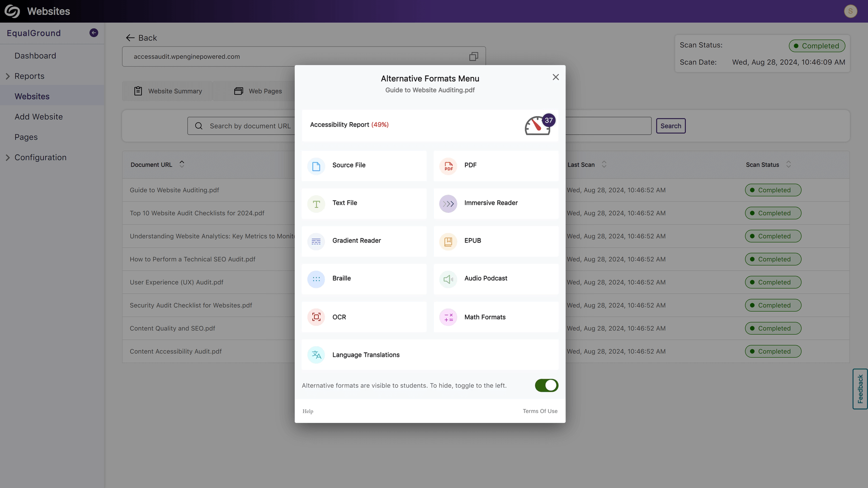Image resolution: width=868 pixels, height=488 pixels.
Task: Click the Gradient Reader icon
Action: point(316,241)
